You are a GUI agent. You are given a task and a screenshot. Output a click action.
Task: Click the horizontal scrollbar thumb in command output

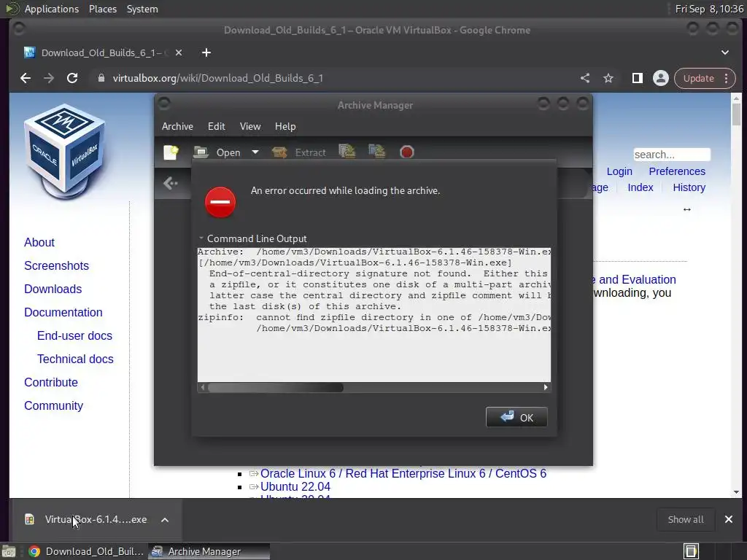275,388
